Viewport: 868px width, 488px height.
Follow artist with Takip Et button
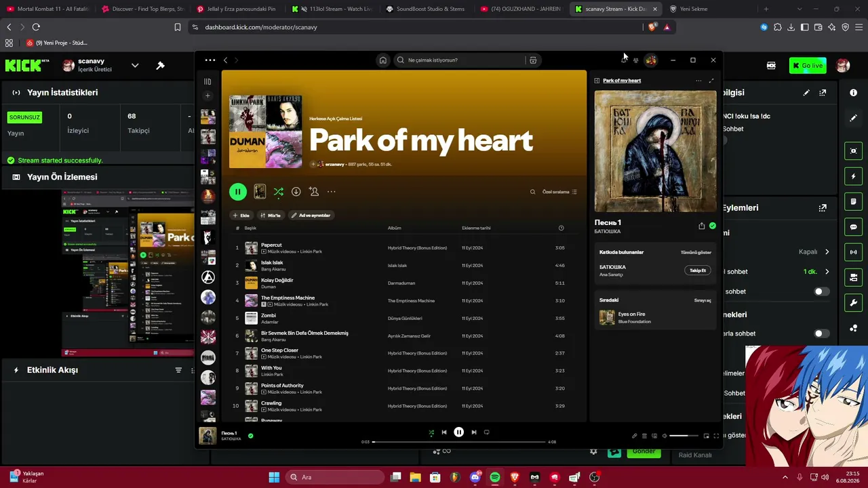coord(698,270)
